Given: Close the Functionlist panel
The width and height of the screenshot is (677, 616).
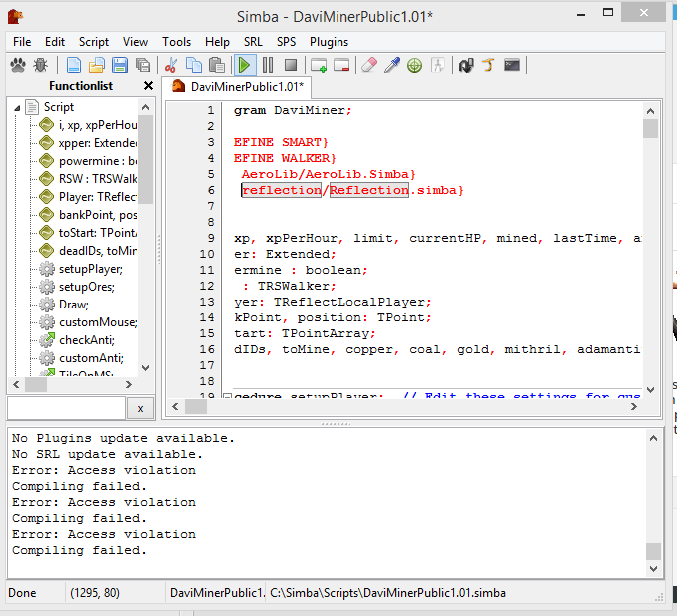Looking at the screenshot, I should pos(148,86).
